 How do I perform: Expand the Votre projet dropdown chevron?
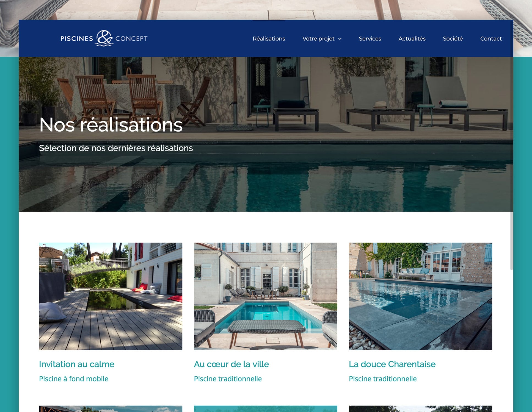[340, 39]
